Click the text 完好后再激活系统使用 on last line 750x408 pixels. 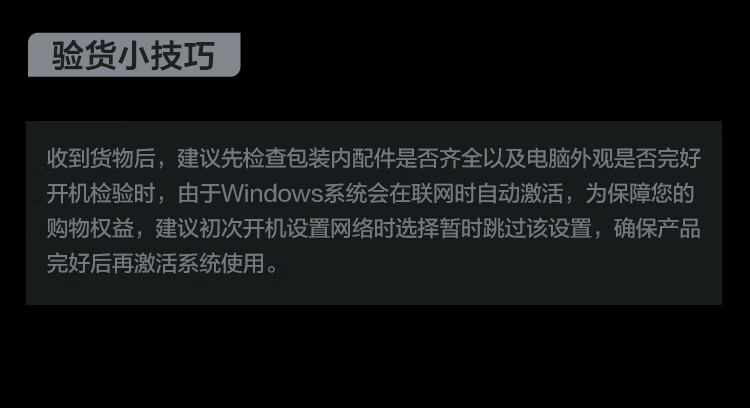click(x=155, y=263)
